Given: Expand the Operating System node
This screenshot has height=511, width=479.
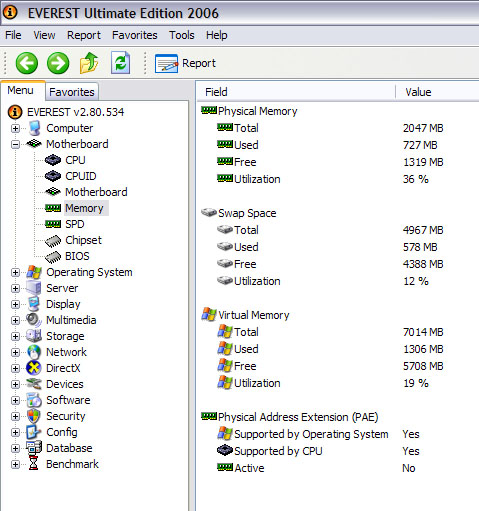Looking at the screenshot, I should coord(15,272).
